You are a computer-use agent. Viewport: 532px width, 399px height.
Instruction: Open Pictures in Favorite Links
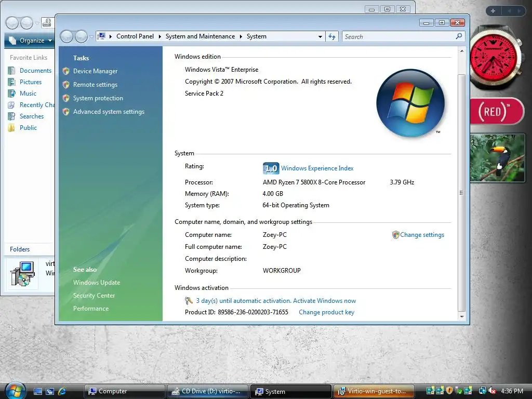point(31,82)
